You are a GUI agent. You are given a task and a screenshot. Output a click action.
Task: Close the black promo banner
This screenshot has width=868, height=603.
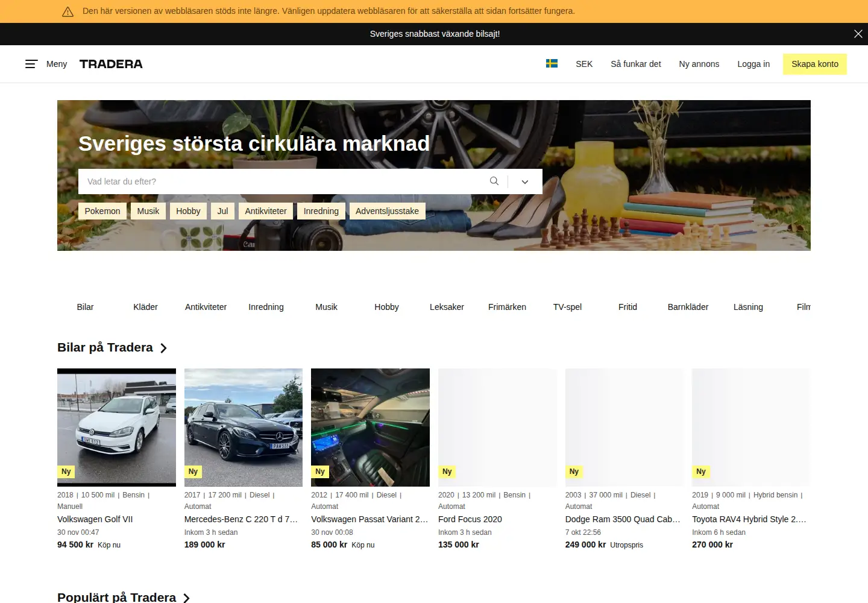click(x=858, y=34)
